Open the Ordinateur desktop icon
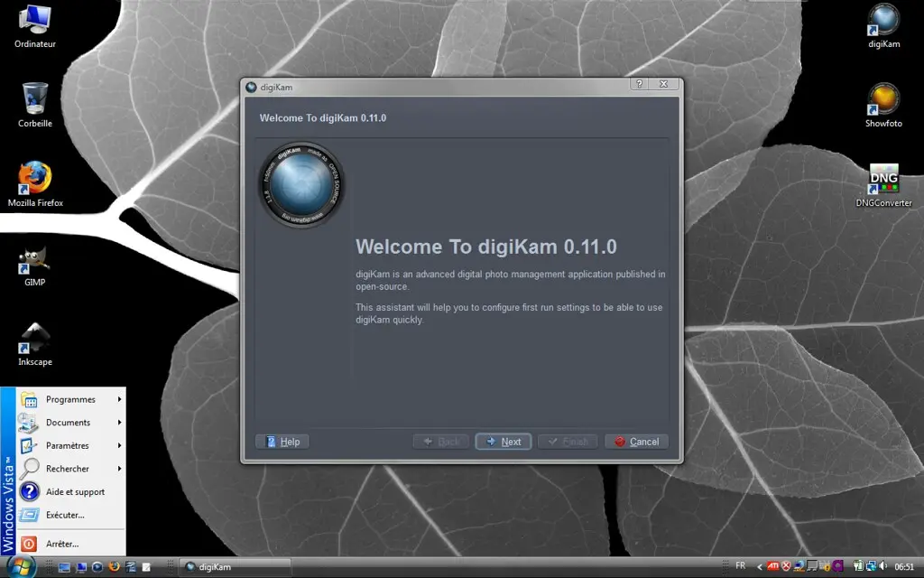924x578 pixels. click(x=35, y=22)
